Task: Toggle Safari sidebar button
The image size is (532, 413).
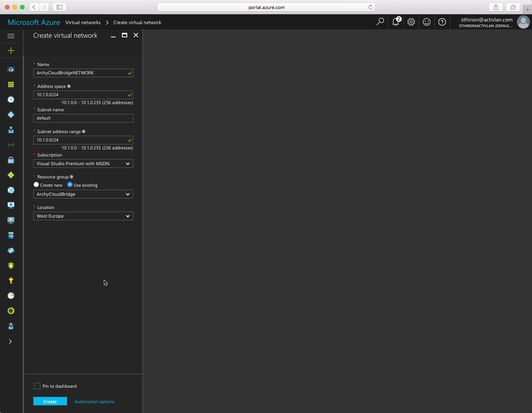Action: 59,7
